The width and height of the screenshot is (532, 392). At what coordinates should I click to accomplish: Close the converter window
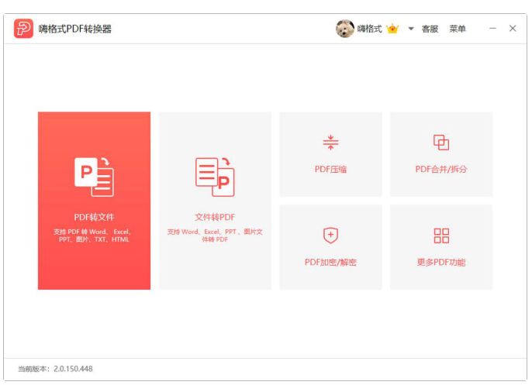click(513, 29)
